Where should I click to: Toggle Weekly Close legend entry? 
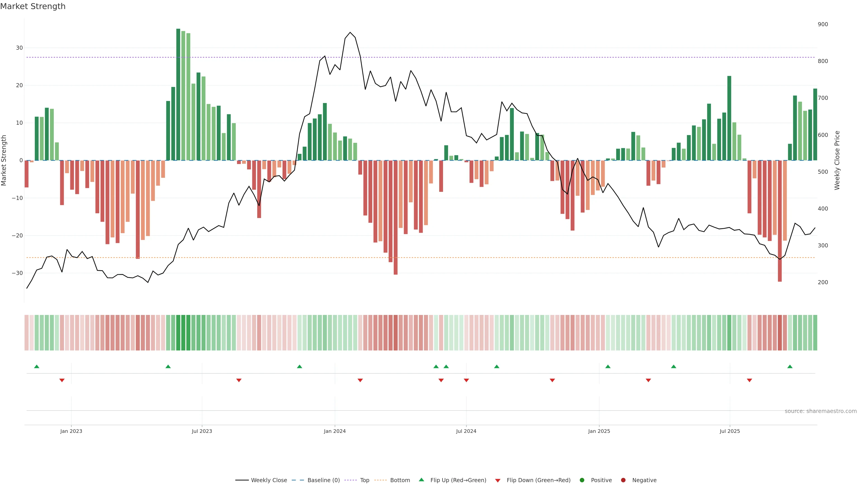269,480
